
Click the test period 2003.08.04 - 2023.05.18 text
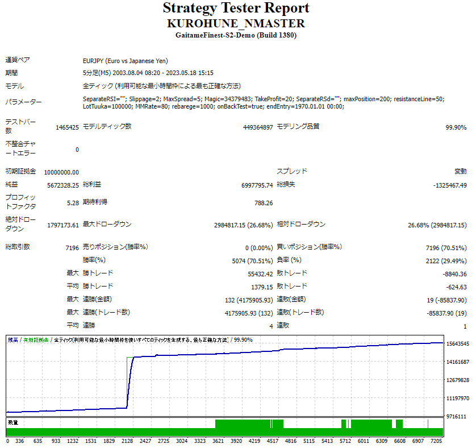coord(163,73)
